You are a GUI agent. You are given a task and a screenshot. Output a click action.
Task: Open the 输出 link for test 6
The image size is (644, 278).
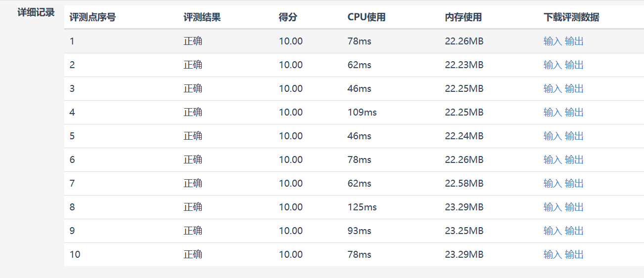pyautogui.click(x=574, y=160)
